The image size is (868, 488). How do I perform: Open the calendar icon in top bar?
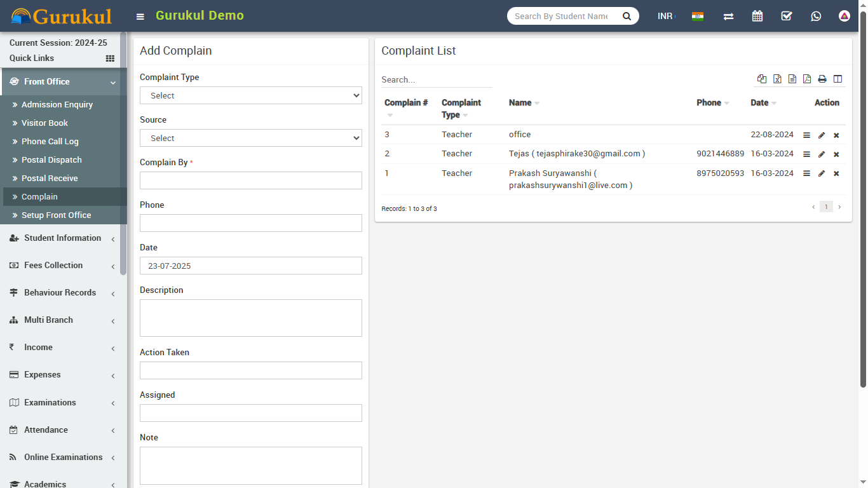coord(757,16)
